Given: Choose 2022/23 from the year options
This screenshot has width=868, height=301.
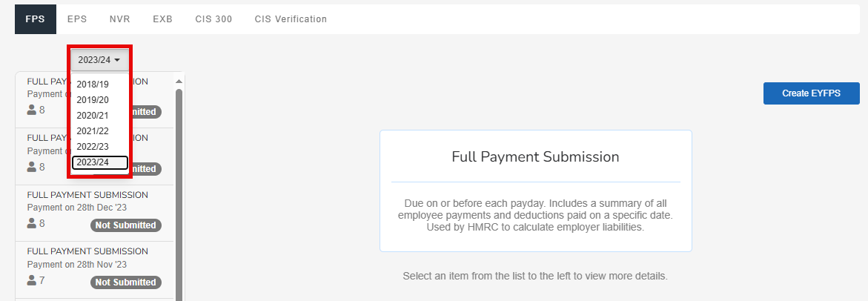Looking at the screenshot, I should [93, 147].
